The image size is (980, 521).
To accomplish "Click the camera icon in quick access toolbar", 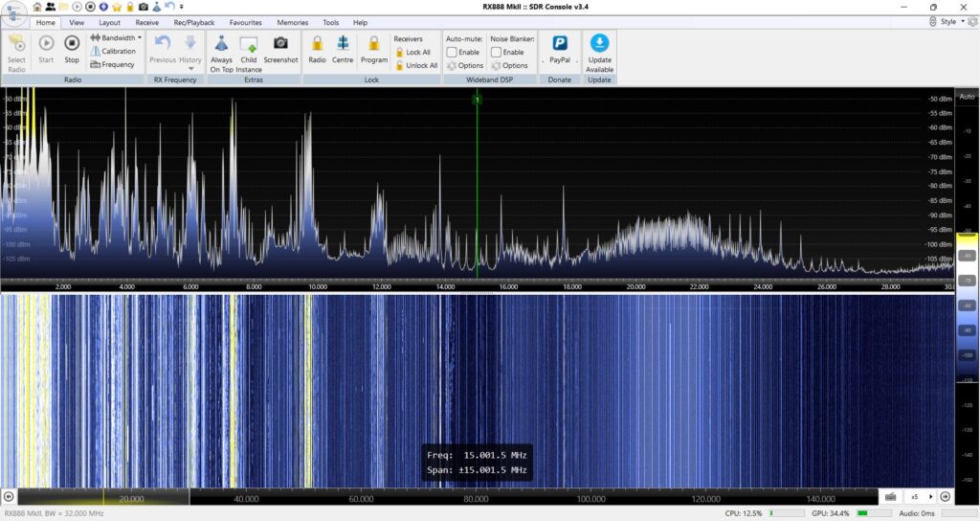I will coord(144,7).
